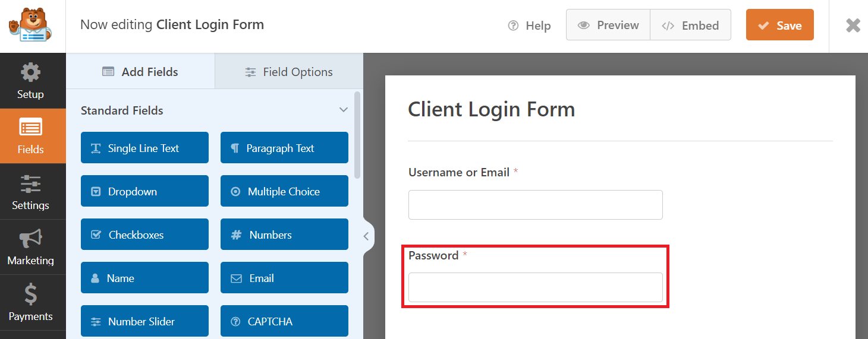Add a Number Slider field

click(144, 321)
